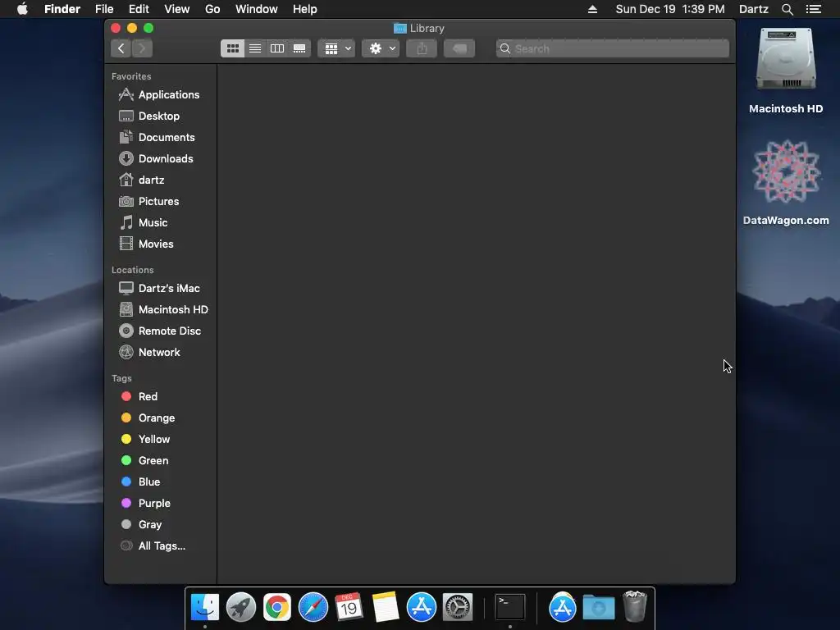840x630 pixels.
Task: Open the Go menu
Action: (212, 9)
